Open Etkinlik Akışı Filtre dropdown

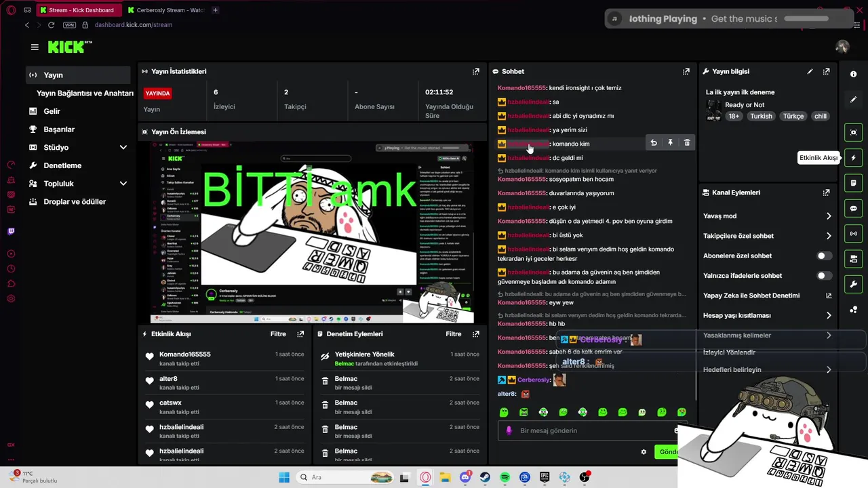click(x=278, y=334)
